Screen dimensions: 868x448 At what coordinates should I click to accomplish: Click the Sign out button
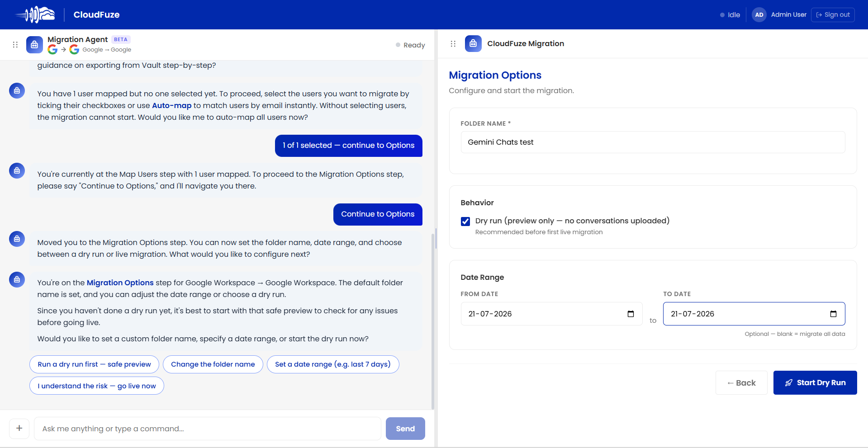pyautogui.click(x=833, y=14)
